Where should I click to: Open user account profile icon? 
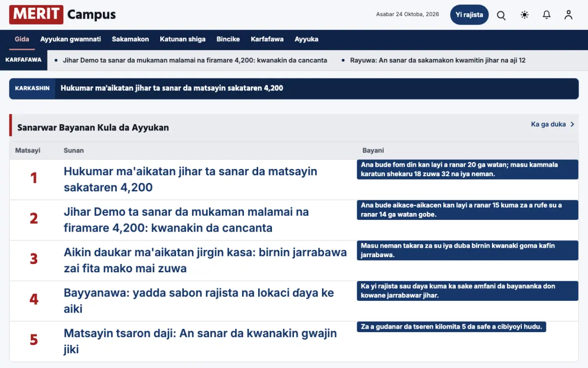568,15
